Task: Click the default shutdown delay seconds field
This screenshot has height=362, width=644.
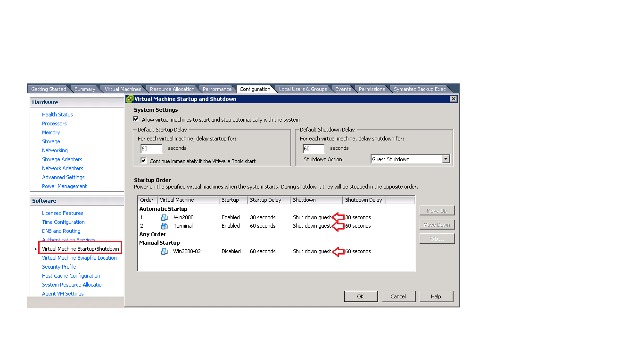Action: (314, 148)
